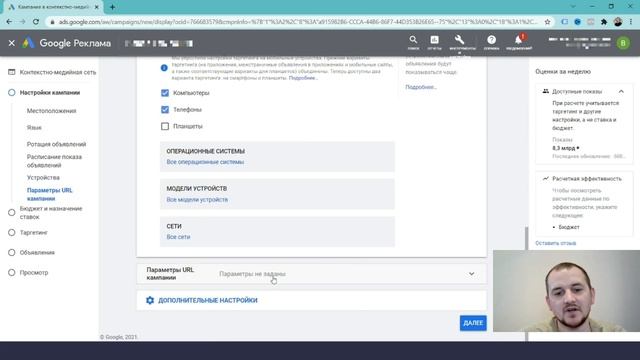
Task: Close the campaign browser tab
Action: (x=97, y=7)
